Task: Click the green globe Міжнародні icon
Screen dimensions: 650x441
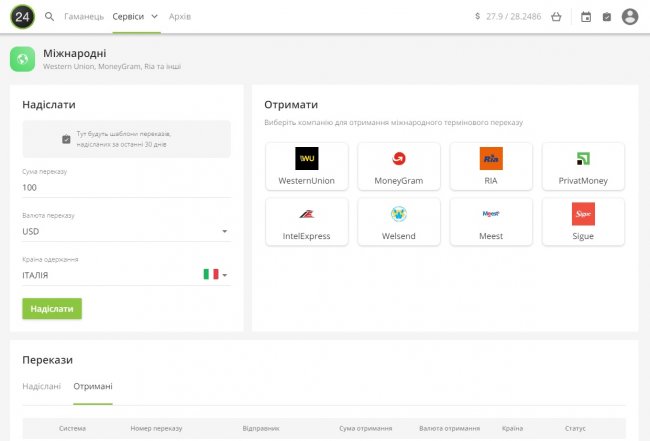Action: [23, 59]
